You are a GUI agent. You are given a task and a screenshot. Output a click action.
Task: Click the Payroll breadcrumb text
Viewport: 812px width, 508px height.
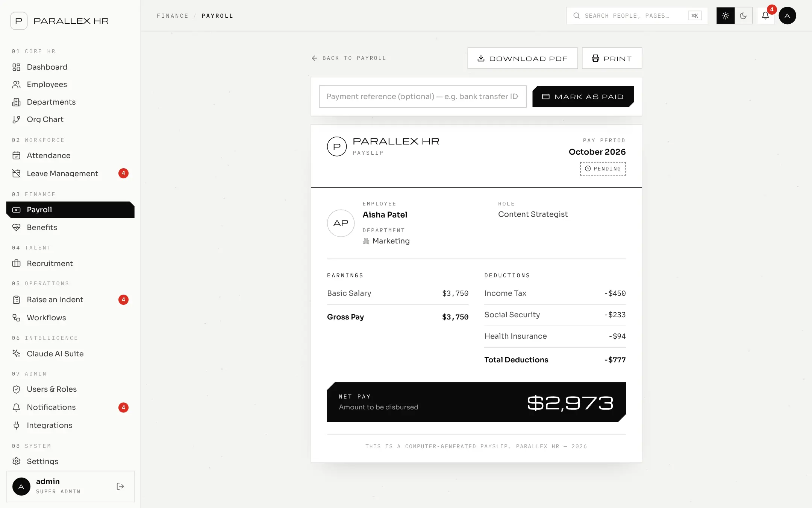pyautogui.click(x=217, y=16)
